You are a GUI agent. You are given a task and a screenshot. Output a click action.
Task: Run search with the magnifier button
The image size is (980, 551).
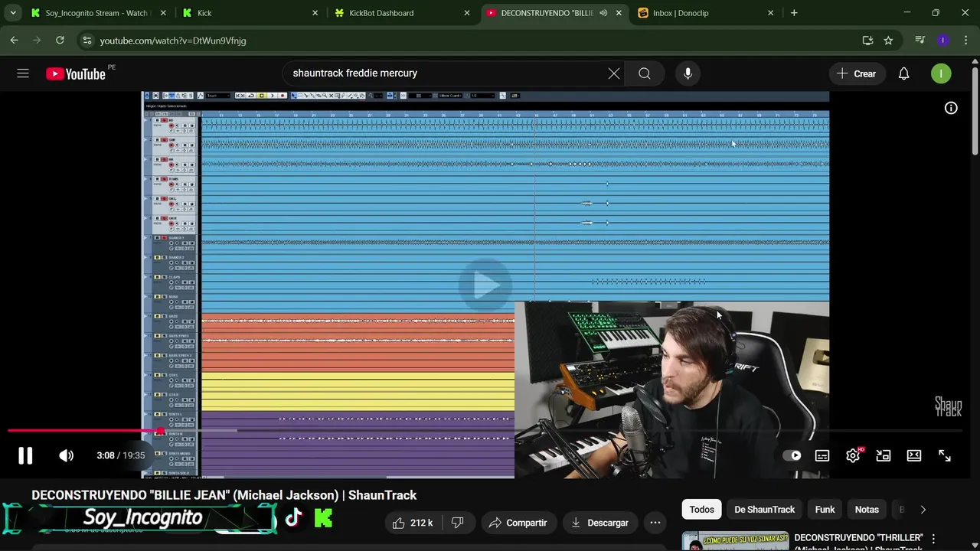tap(645, 73)
